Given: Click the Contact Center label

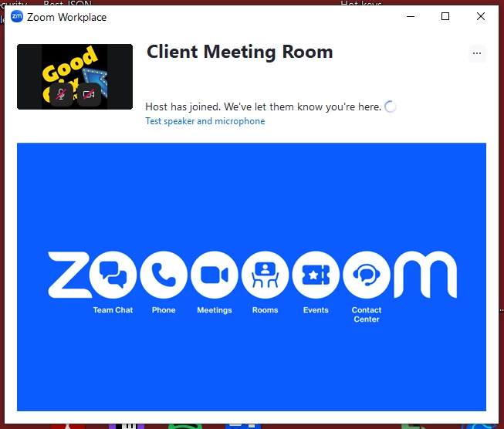Looking at the screenshot, I should point(367,315).
